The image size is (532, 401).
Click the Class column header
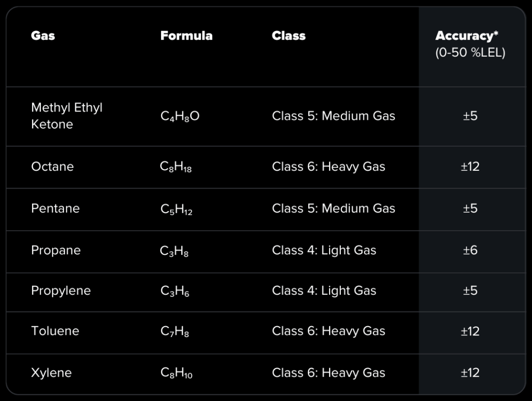[288, 36]
